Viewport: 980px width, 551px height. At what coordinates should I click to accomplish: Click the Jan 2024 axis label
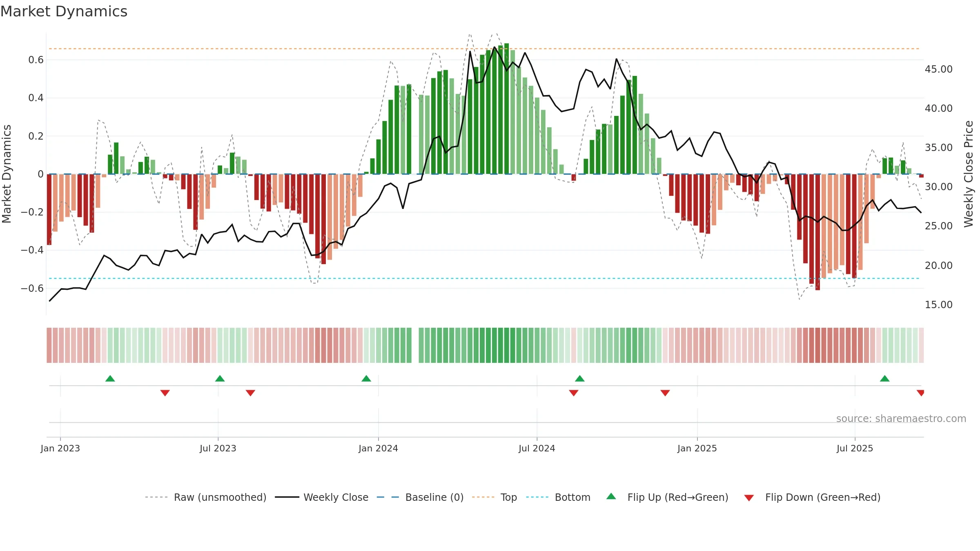pyautogui.click(x=379, y=448)
